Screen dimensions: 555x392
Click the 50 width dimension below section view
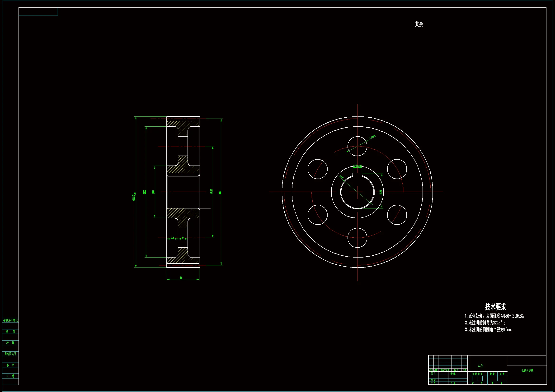click(181, 278)
